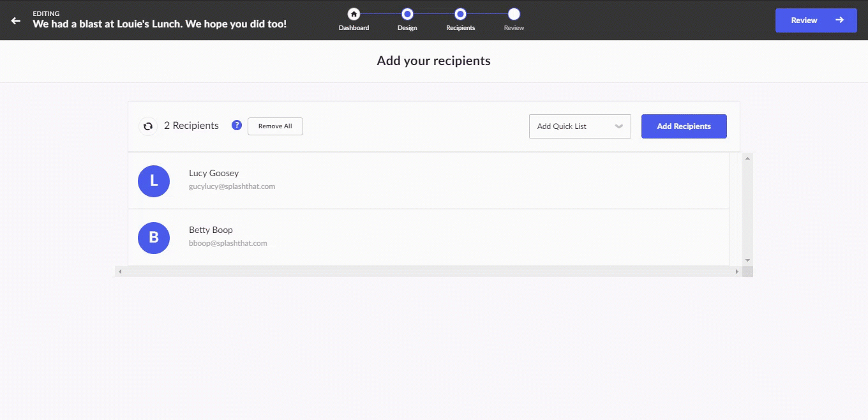Click the 2 Recipients count text
The width and height of the screenshot is (868, 420).
tap(191, 126)
